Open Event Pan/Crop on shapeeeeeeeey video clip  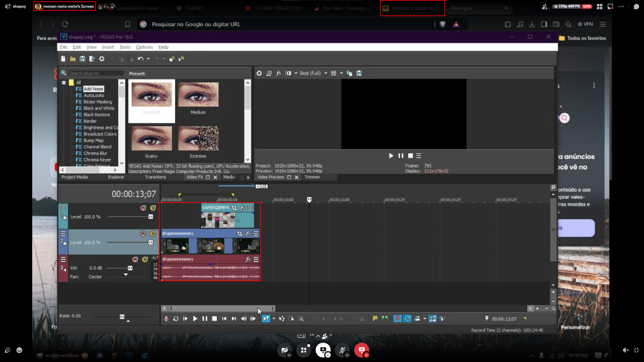point(239,234)
